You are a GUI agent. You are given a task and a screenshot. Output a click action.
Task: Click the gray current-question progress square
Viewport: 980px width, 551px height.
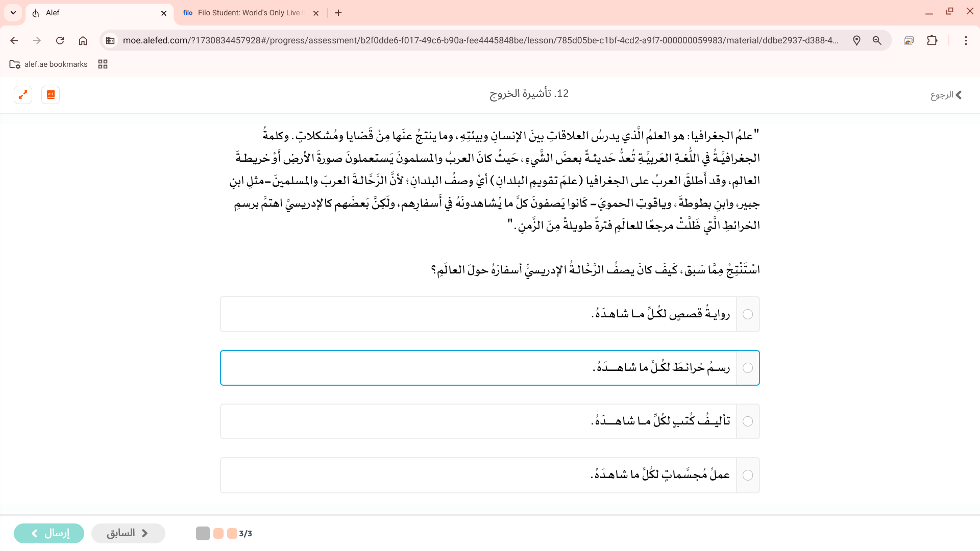pos(203,533)
